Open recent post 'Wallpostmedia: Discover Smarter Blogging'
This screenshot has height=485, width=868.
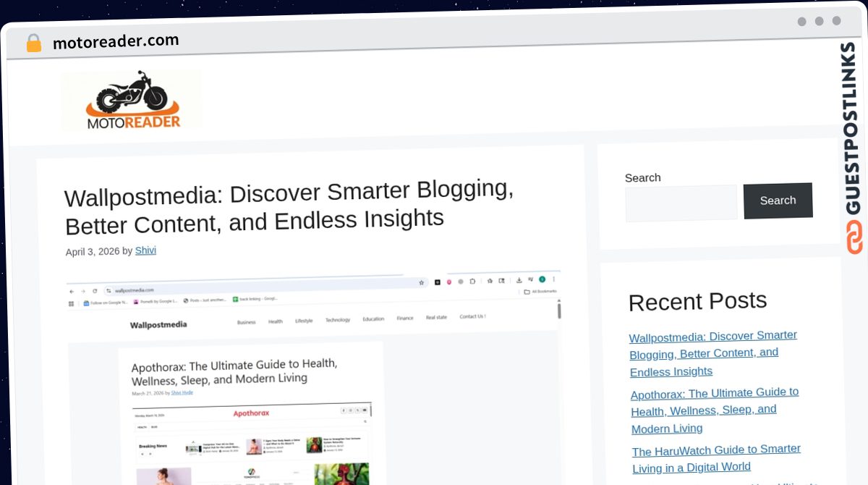click(x=713, y=353)
